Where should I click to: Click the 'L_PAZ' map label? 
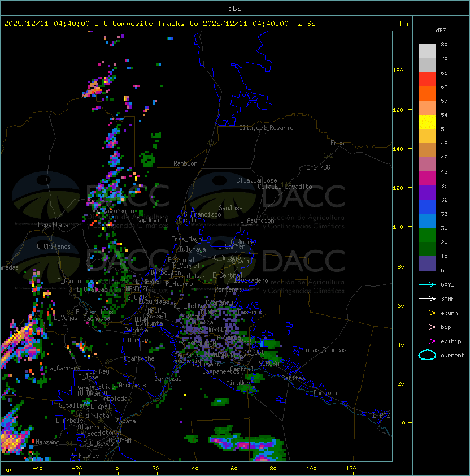tap(381, 415)
